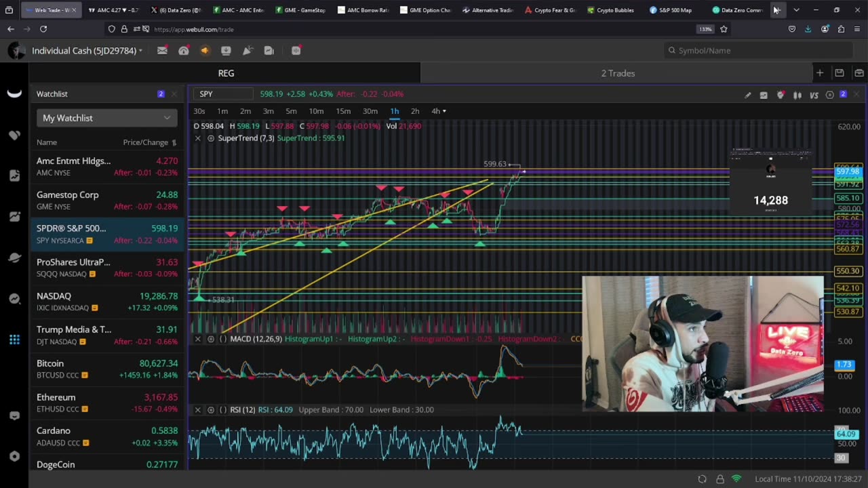
Task: Select Amc Entmt Hldgs watchlist row
Action: 107,166
